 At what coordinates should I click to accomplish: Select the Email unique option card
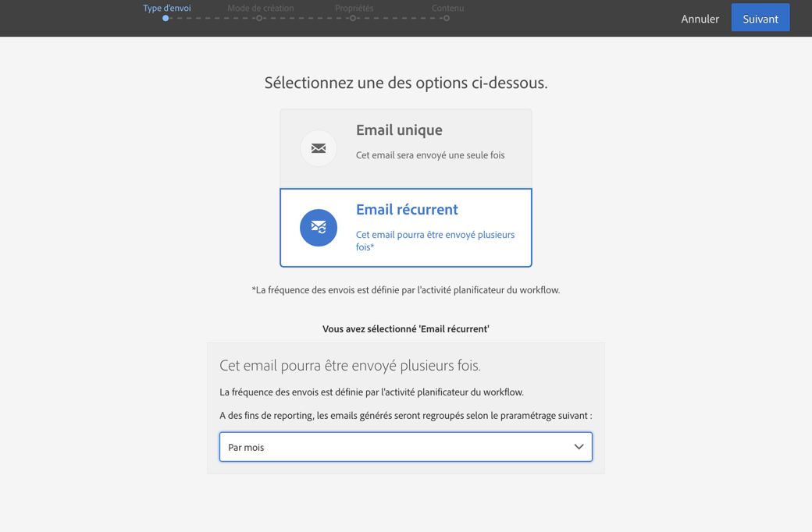(x=405, y=148)
